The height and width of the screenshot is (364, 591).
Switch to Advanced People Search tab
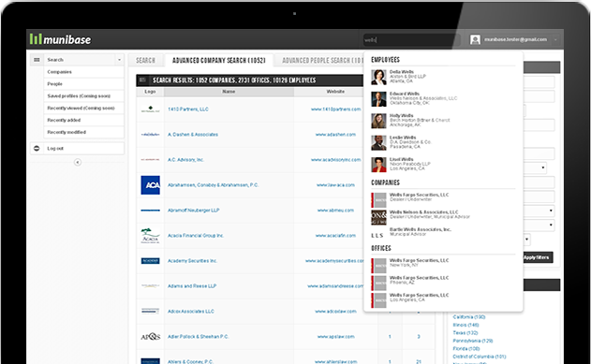click(x=320, y=60)
